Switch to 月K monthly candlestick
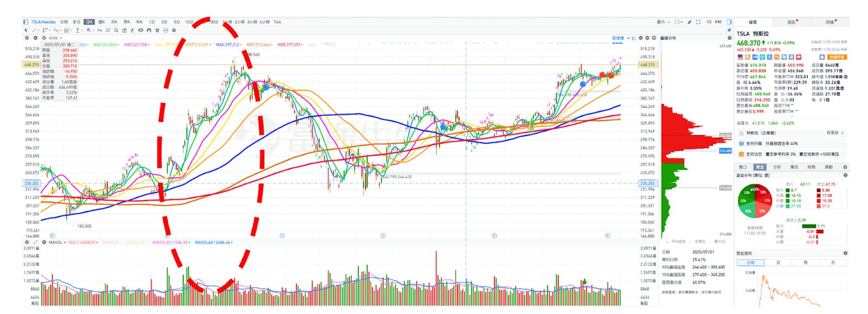Viewport: 868px width, 314px height. tap(114, 22)
